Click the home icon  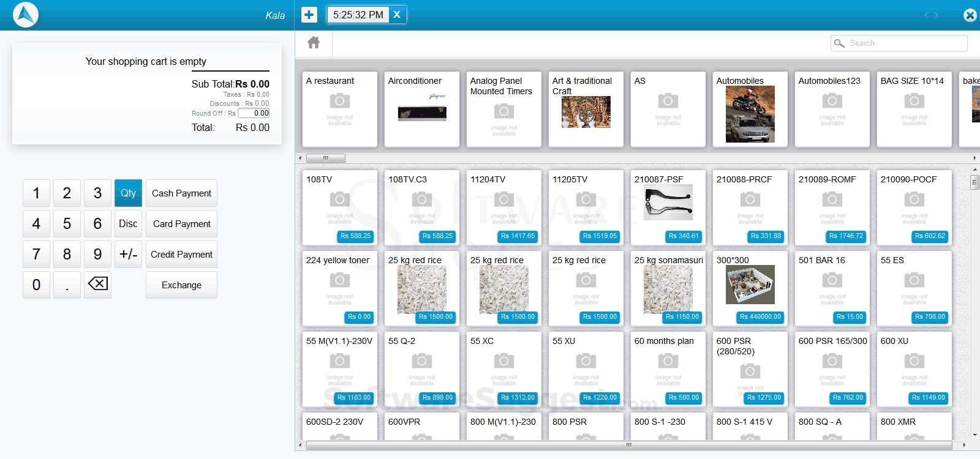pos(314,43)
